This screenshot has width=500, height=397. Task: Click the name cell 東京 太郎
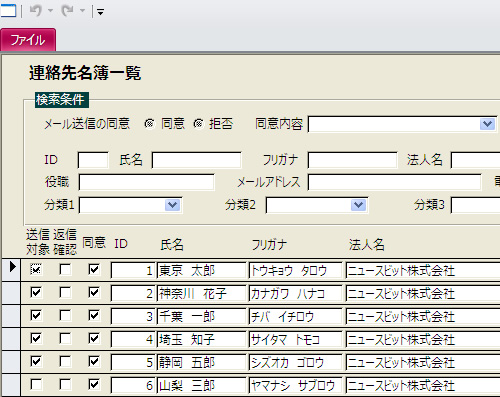[201, 270]
